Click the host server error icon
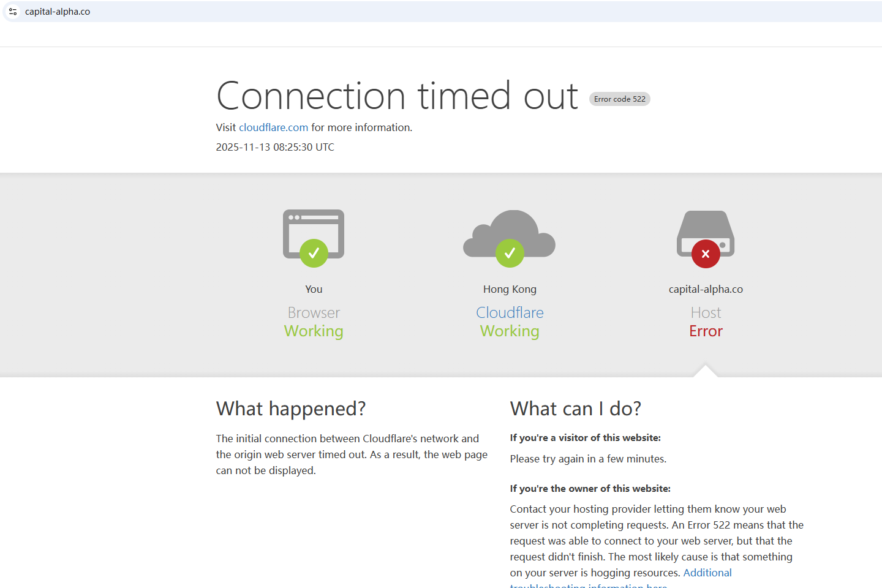 706,239
